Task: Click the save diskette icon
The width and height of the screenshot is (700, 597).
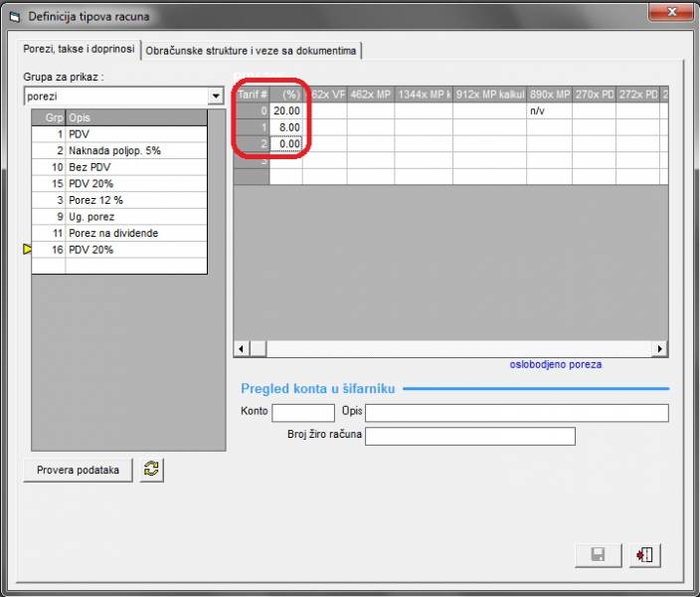Action: (x=599, y=555)
